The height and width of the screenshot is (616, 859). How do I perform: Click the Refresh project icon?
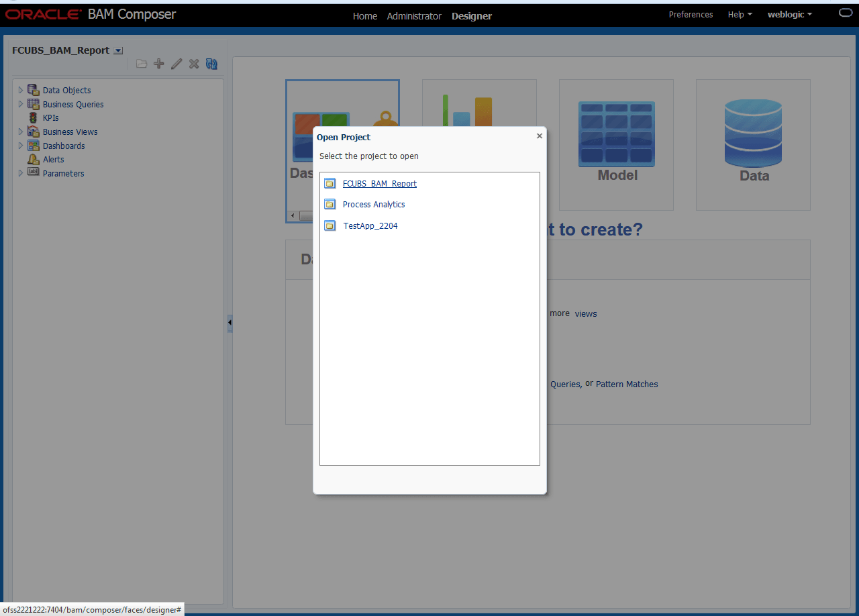pos(211,64)
